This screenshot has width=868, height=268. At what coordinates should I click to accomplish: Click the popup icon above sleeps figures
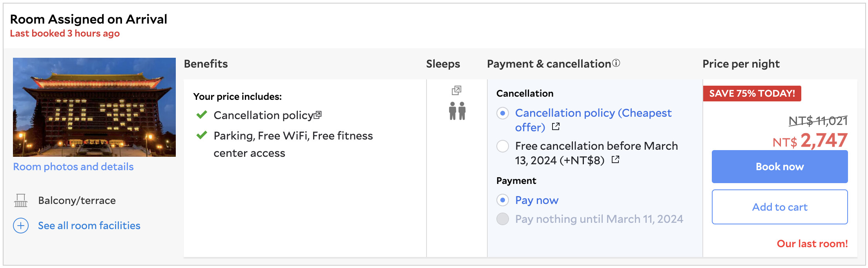456,91
